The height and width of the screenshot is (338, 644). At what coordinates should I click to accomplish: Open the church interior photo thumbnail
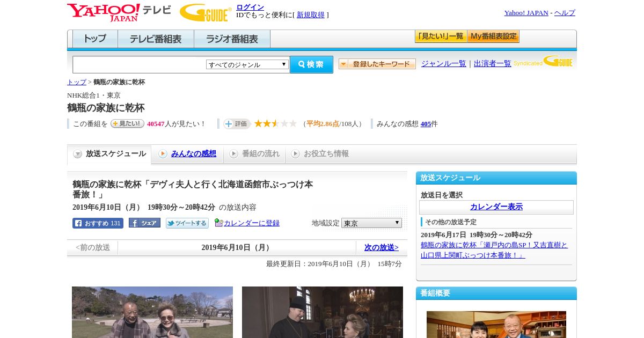pos(323,312)
